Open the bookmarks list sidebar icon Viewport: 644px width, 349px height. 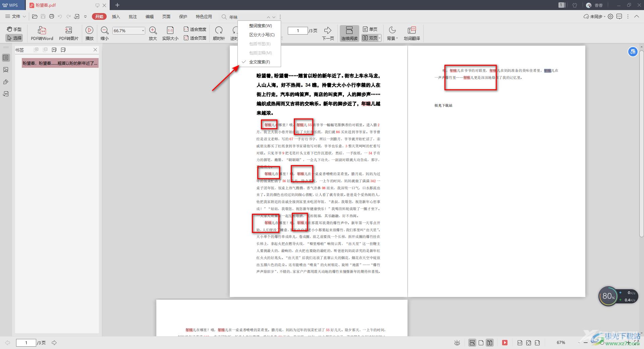pyautogui.click(x=6, y=58)
